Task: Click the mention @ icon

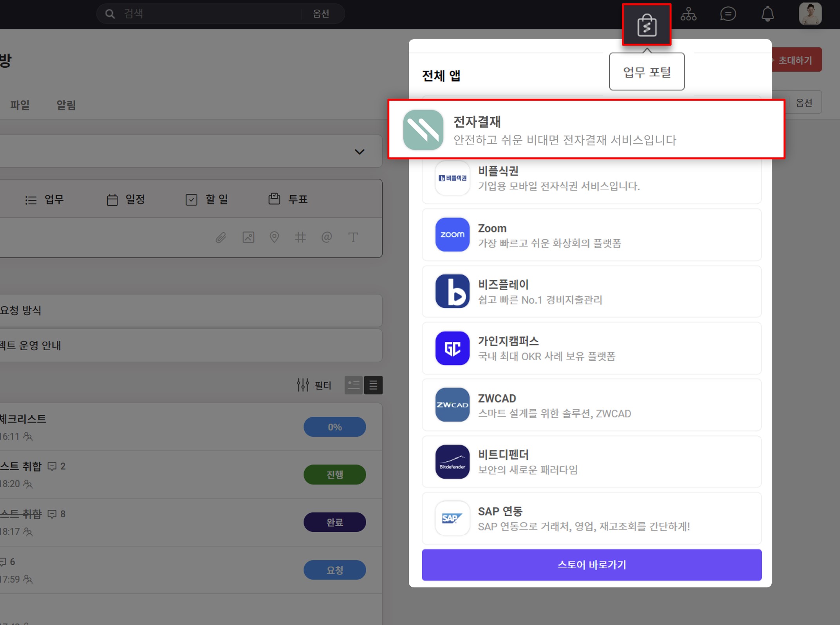Action: point(327,237)
